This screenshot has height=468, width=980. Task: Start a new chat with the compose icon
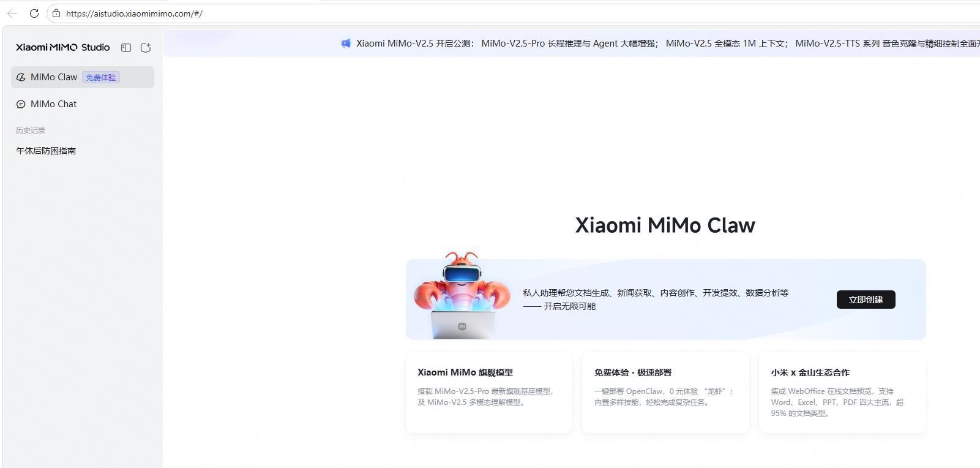(x=146, y=48)
